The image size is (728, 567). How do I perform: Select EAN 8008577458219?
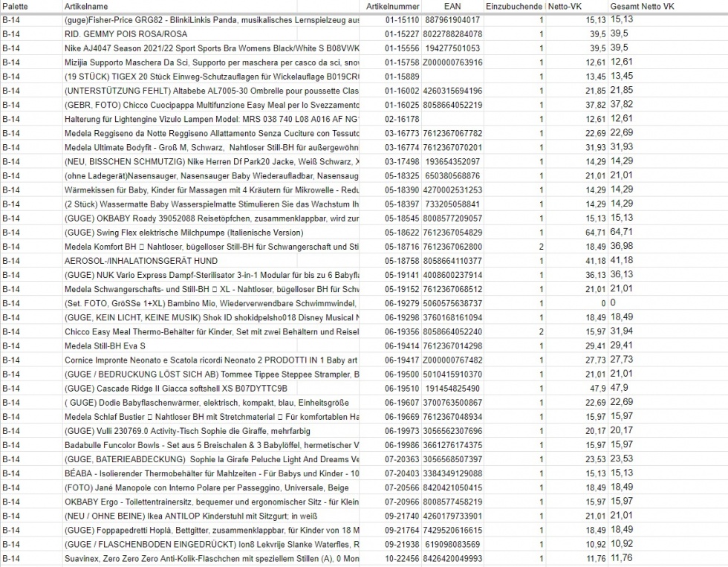(452, 502)
